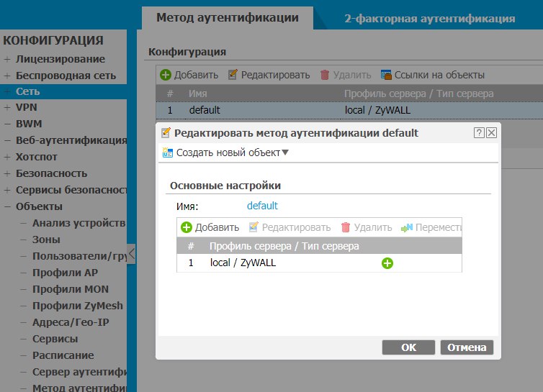Click the background Редактировать pencil icon
The image size is (543, 392).
click(x=233, y=74)
